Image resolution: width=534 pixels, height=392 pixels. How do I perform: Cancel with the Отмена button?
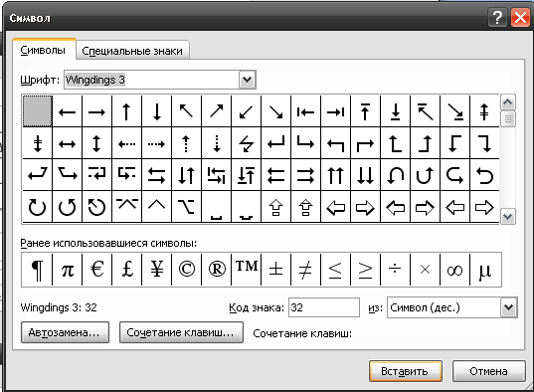pyautogui.click(x=488, y=371)
